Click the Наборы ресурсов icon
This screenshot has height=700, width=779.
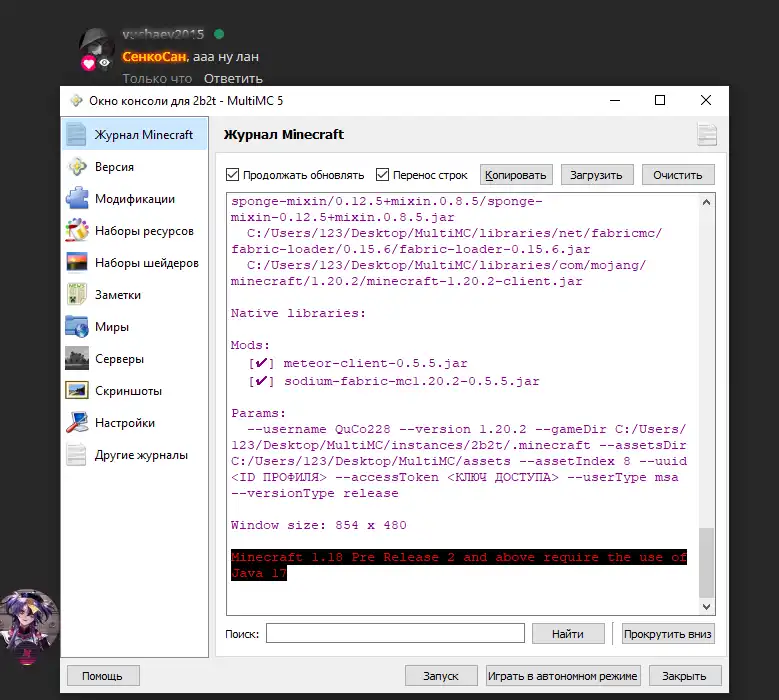pos(77,231)
